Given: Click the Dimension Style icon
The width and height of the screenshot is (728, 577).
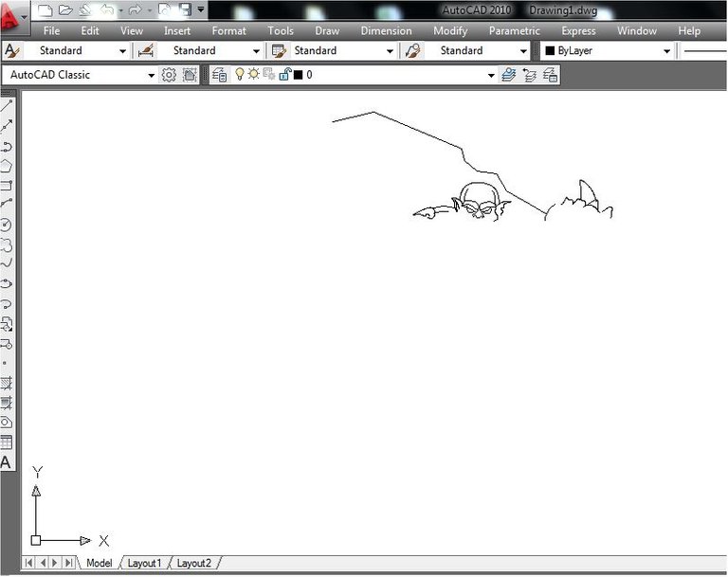Looking at the screenshot, I should point(146,50).
